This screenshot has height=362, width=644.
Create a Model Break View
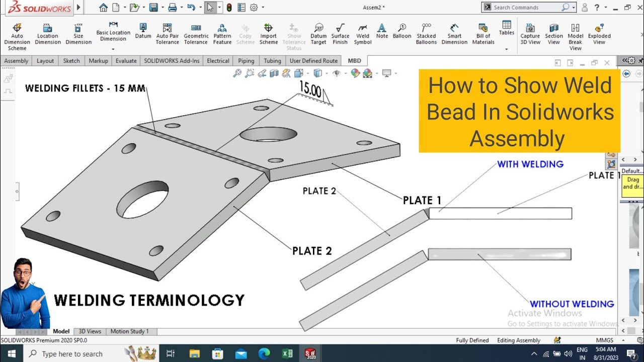click(x=576, y=37)
